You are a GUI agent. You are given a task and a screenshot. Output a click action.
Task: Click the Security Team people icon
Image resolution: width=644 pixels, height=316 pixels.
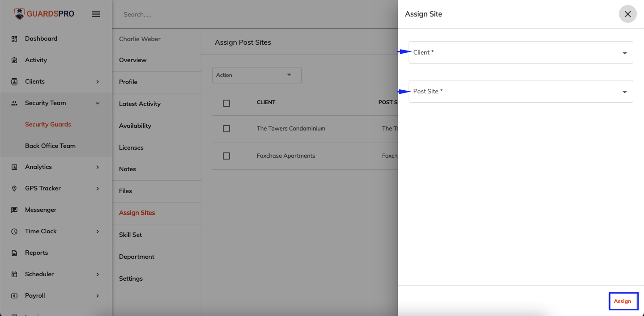click(14, 103)
